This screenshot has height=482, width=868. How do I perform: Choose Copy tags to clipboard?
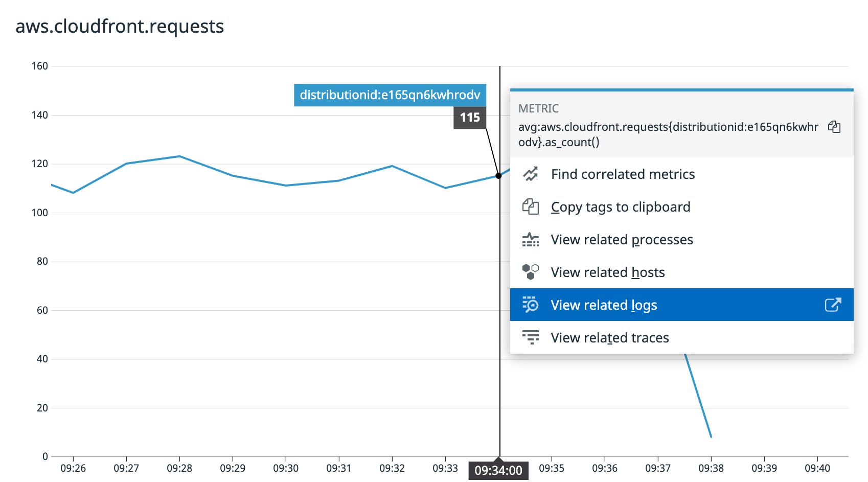click(621, 206)
